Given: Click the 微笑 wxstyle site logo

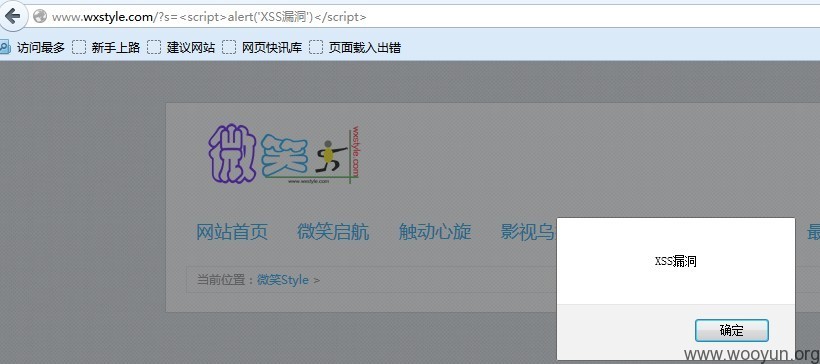Looking at the screenshot, I should pos(285,154).
